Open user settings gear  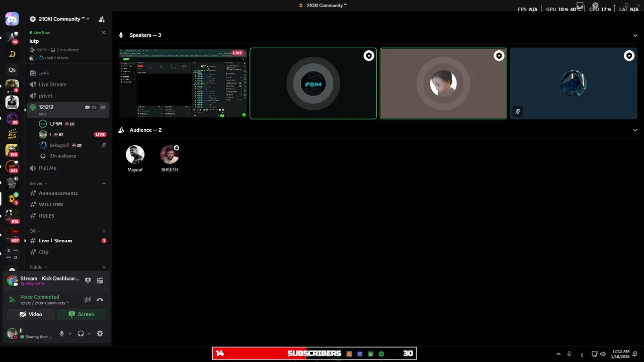[x=100, y=333]
